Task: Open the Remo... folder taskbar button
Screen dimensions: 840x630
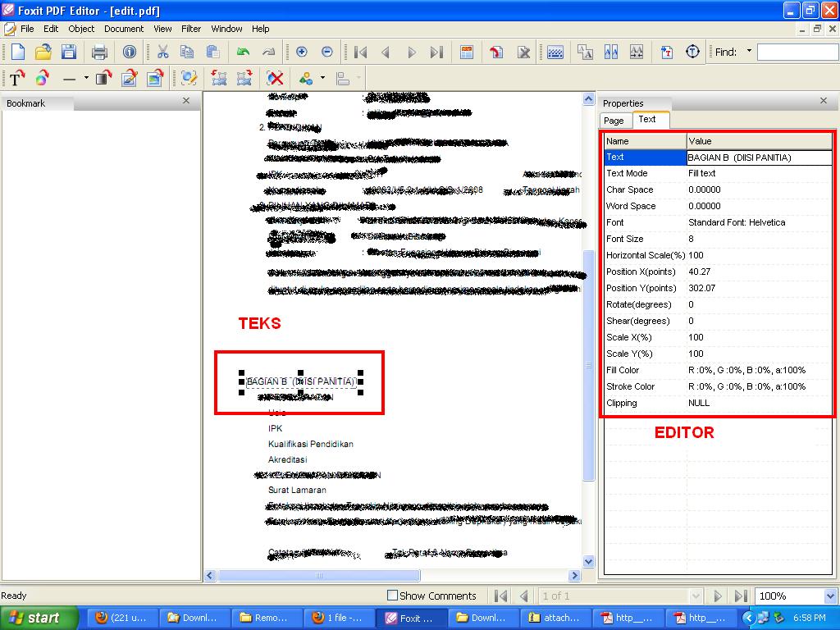Action: point(266,618)
